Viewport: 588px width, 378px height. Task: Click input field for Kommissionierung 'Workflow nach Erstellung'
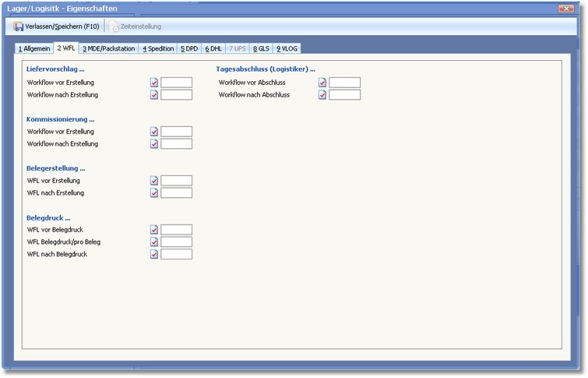click(176, 144)
